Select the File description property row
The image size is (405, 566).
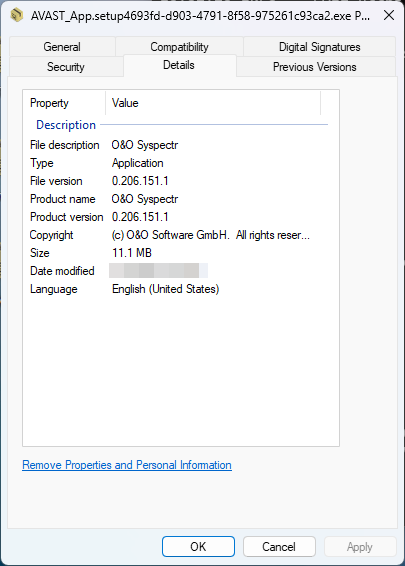click(x=176, y=145)
